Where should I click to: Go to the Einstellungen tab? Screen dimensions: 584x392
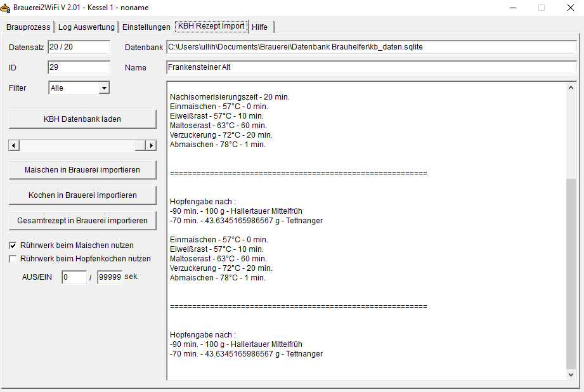tap(146, 27)
